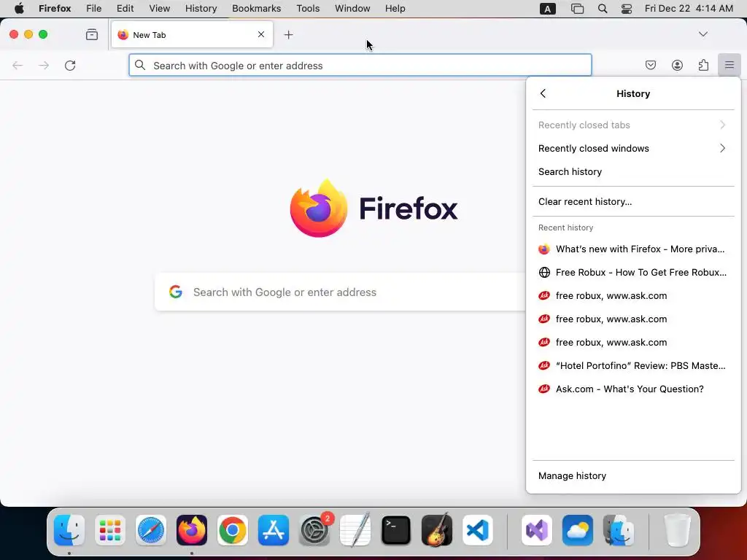Close the New Tab tab

pyautogui.click(x=261, y=34)
